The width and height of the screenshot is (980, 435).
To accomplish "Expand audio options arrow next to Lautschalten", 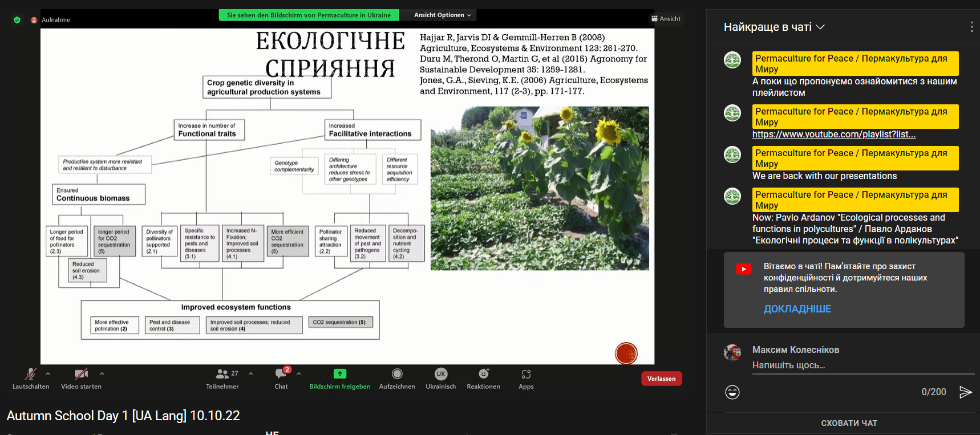I will point(48,374).
